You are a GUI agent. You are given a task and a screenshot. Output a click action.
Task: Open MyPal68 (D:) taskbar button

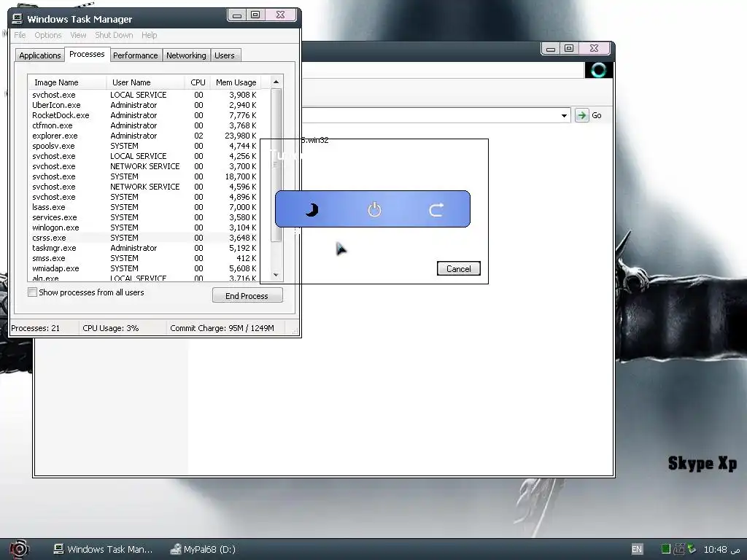tap(203, 549)
